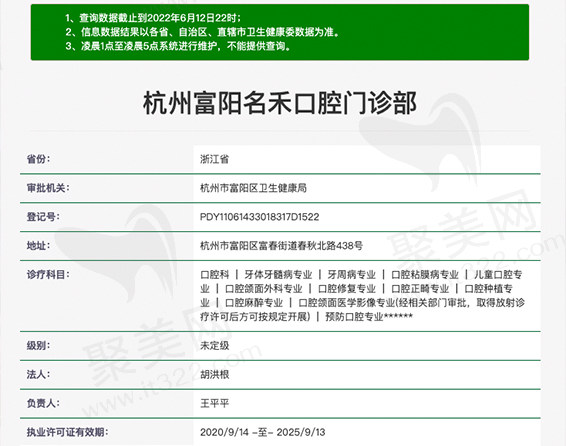Click the 口腔正畸专业 entry

pyautogui.click(x=420, y=289)
